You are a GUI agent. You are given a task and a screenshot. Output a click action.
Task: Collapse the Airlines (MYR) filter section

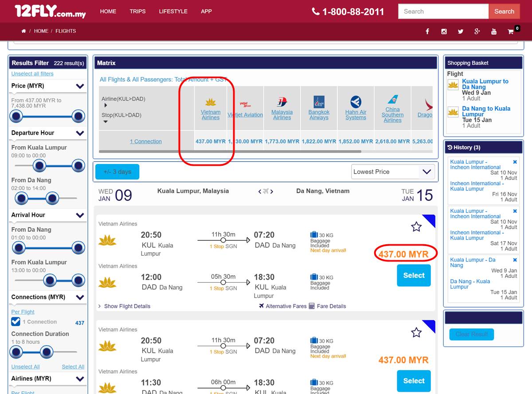point(80,379)
